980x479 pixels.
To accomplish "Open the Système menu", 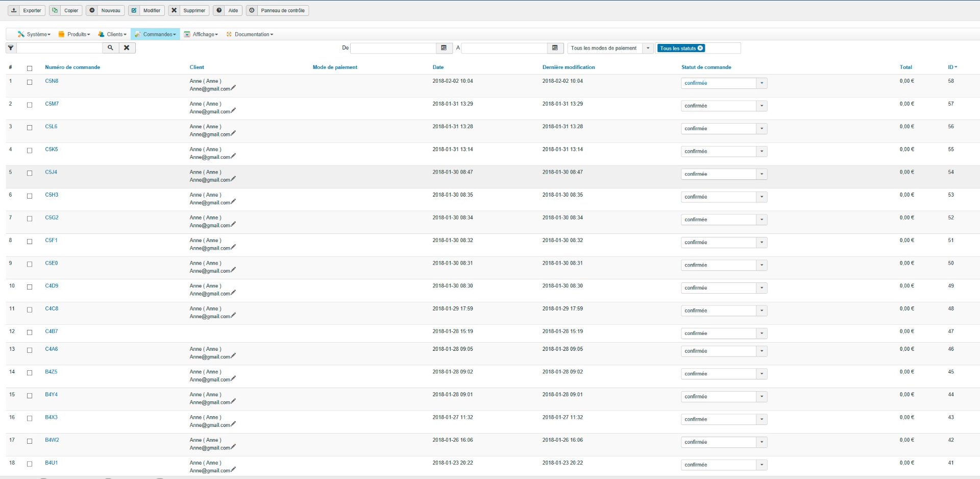I will point(34,34).
